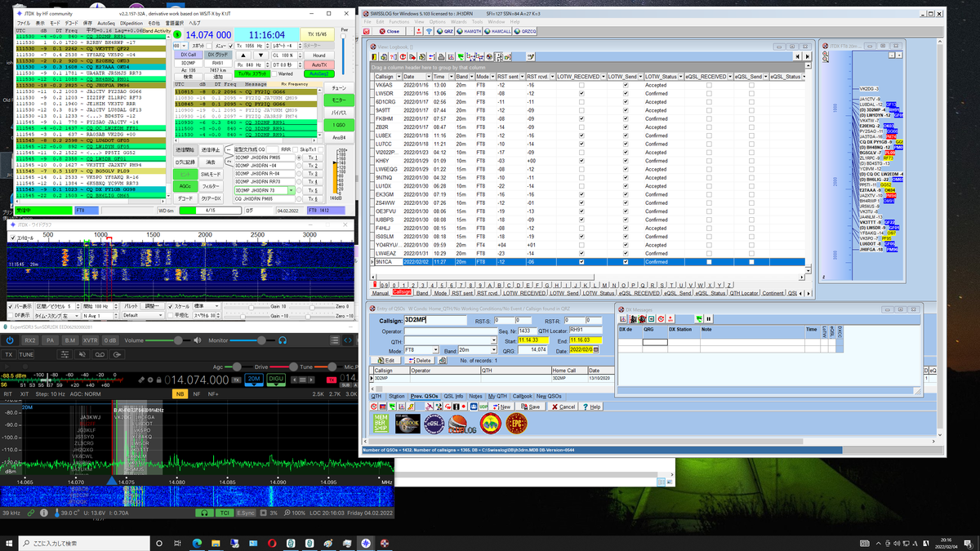980x551 pixels.
Task: Adjust the Volume slider in ExpertSDR2
Action: (178, 340)
